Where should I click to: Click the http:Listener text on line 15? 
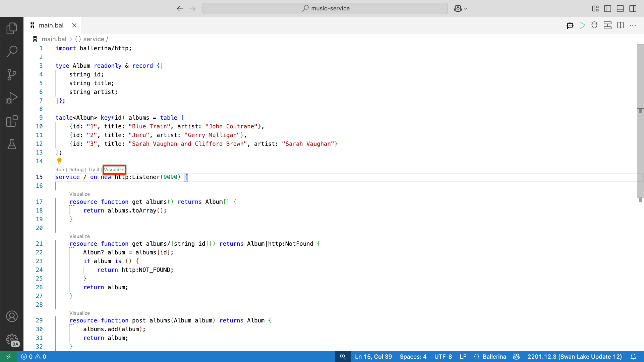(137, 177)
